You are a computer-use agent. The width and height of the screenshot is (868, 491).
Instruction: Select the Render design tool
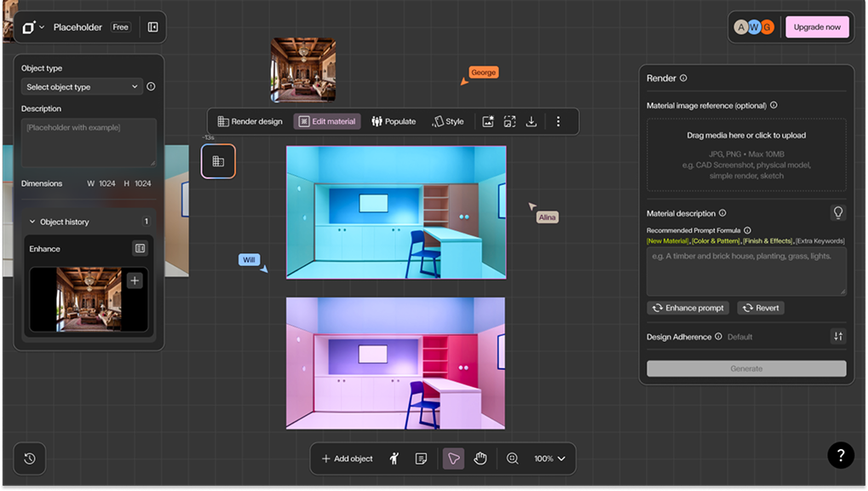point(250,121)
